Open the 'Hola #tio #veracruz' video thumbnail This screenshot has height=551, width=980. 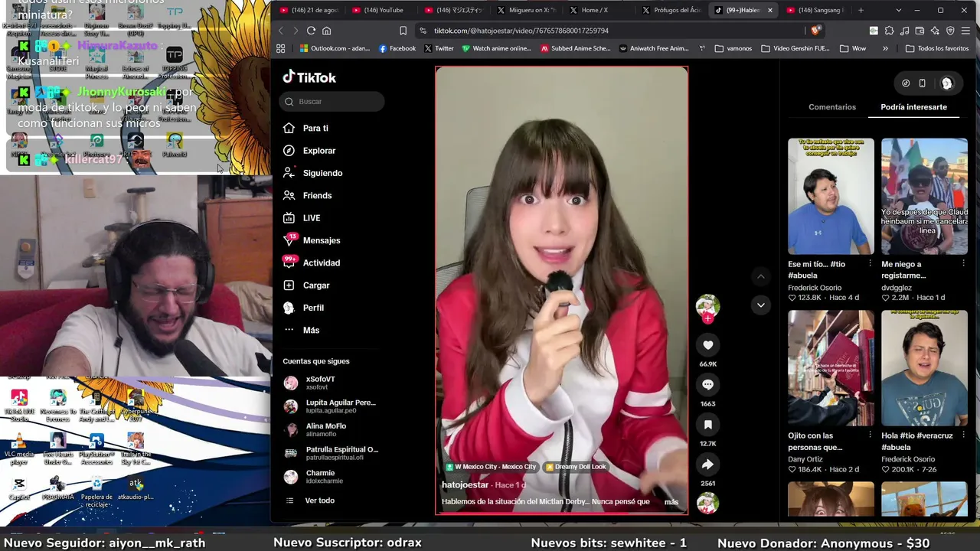tap(924, 368)
